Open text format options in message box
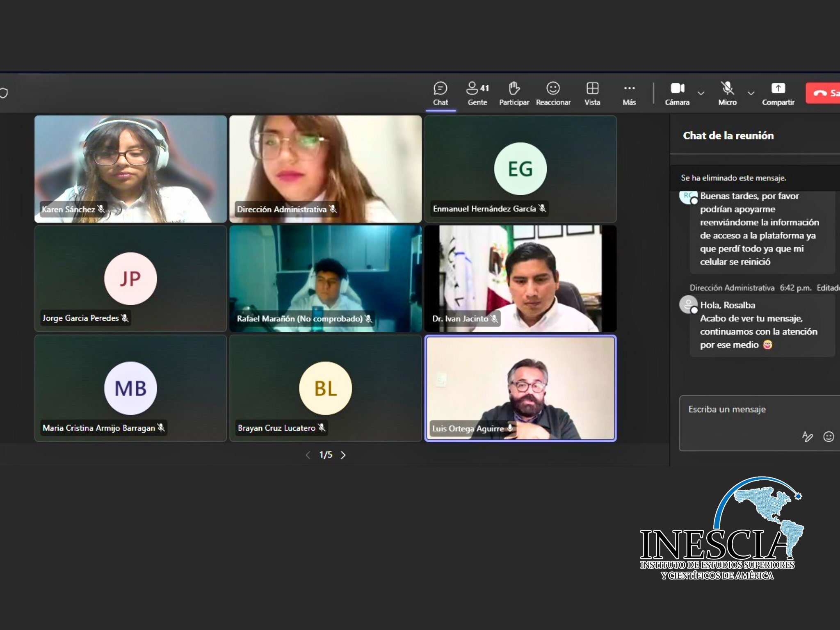 pos(807,437)
